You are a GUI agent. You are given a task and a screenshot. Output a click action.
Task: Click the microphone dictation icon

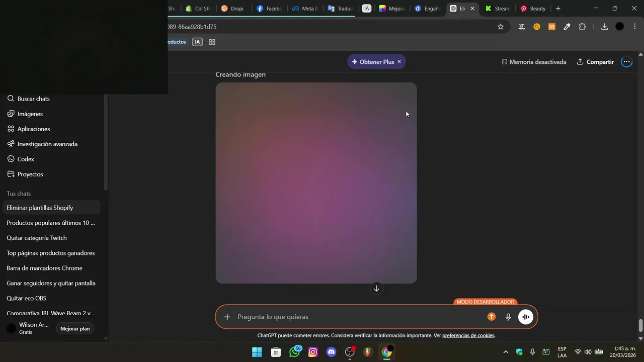click(x=508, y=317)
